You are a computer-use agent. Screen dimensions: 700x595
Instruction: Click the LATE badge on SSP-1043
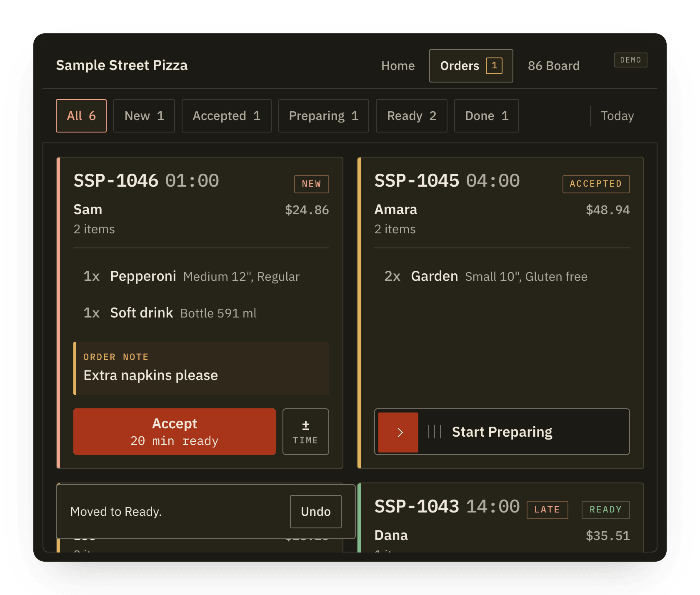pos(547,510)
